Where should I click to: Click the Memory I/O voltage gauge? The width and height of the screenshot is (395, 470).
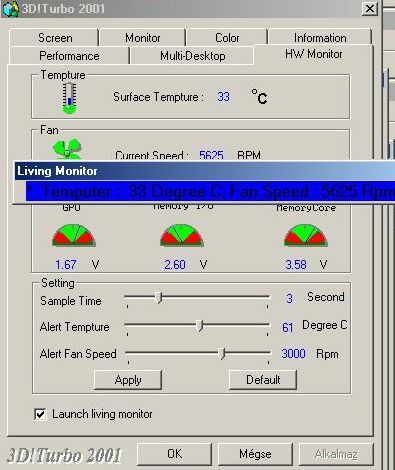tap(182, 235)
